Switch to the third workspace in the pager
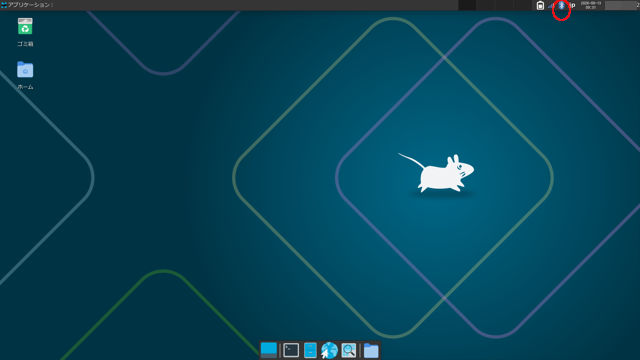 (x=504, y=5)
